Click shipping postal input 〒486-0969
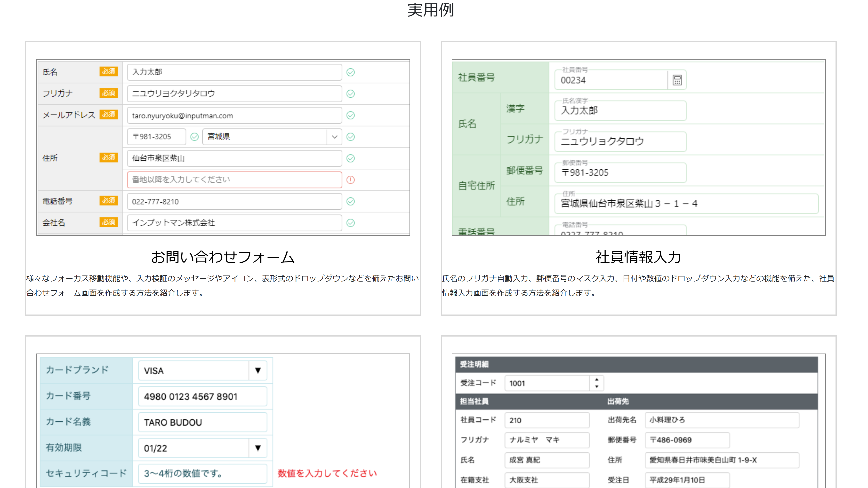The image size is (868, 488). pos(687,440)
